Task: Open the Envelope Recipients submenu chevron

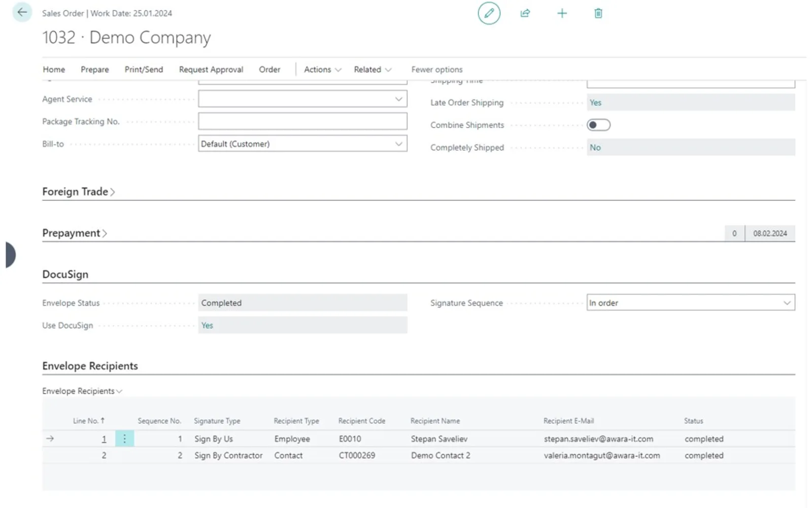Action: point(119,391)
